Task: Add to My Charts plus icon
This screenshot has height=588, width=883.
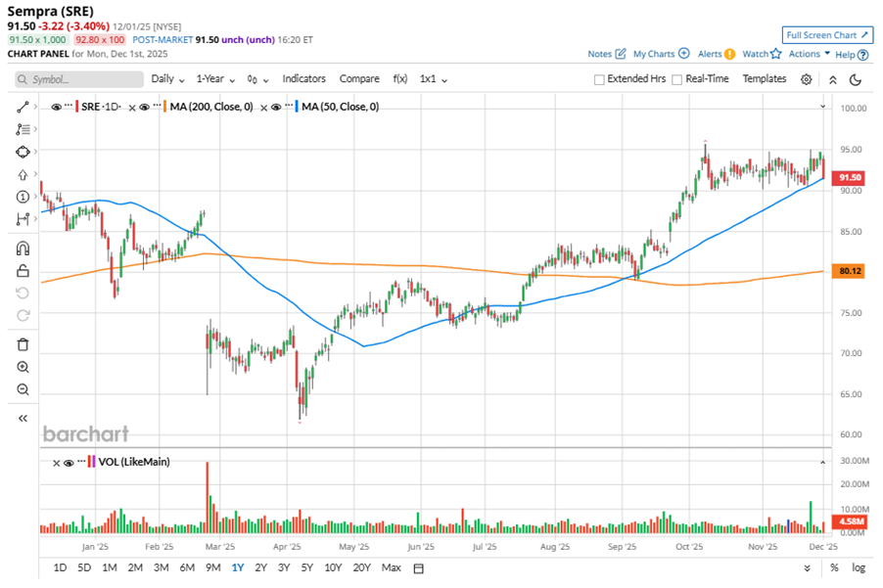Action: pos(683,54)
